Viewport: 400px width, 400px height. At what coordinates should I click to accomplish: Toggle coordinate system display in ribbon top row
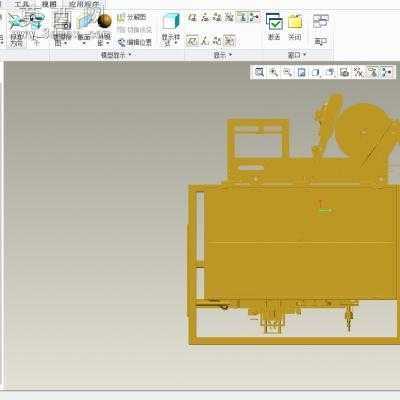[229, 17]
